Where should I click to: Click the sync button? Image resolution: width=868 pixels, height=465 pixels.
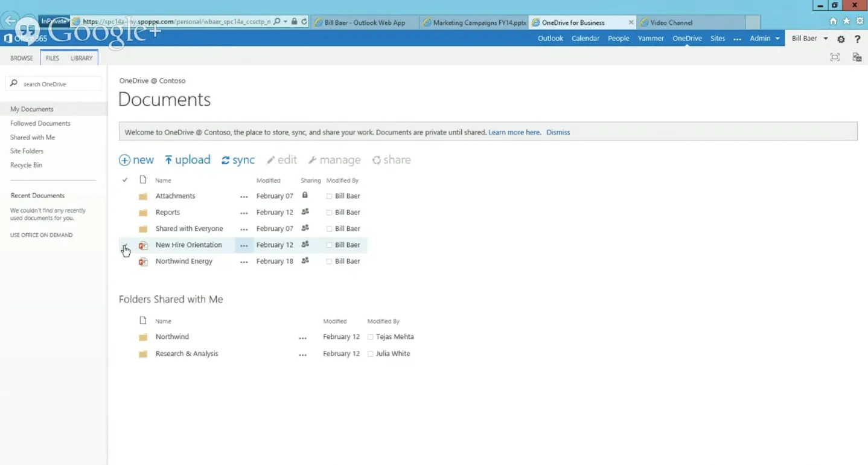[x=238, y=160]
